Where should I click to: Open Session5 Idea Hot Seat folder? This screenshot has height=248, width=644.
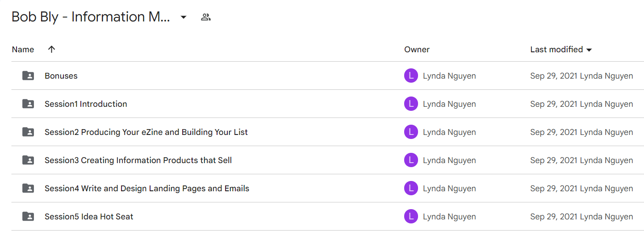click(x=89, y=217)
